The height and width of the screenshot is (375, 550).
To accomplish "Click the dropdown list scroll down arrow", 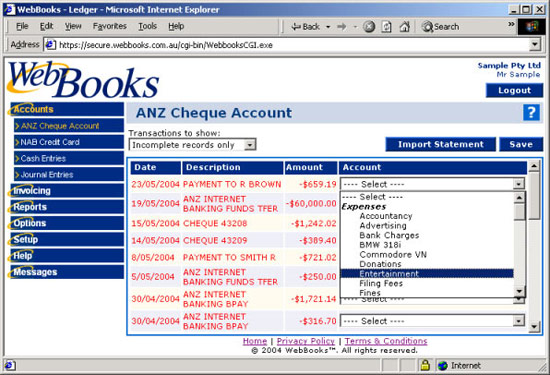I will click(x=519, y=291).
